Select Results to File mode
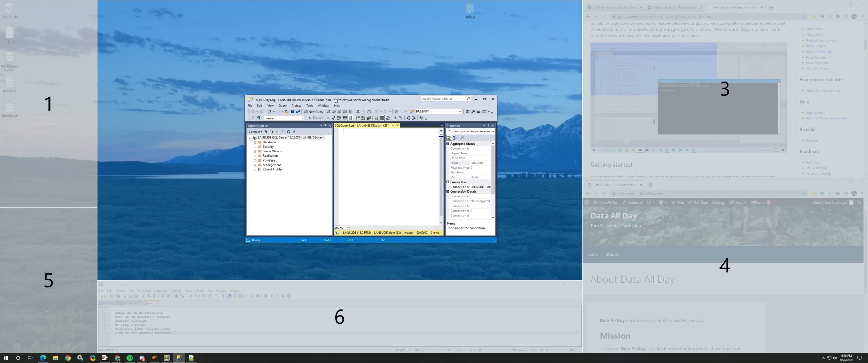 pos(388,118)
